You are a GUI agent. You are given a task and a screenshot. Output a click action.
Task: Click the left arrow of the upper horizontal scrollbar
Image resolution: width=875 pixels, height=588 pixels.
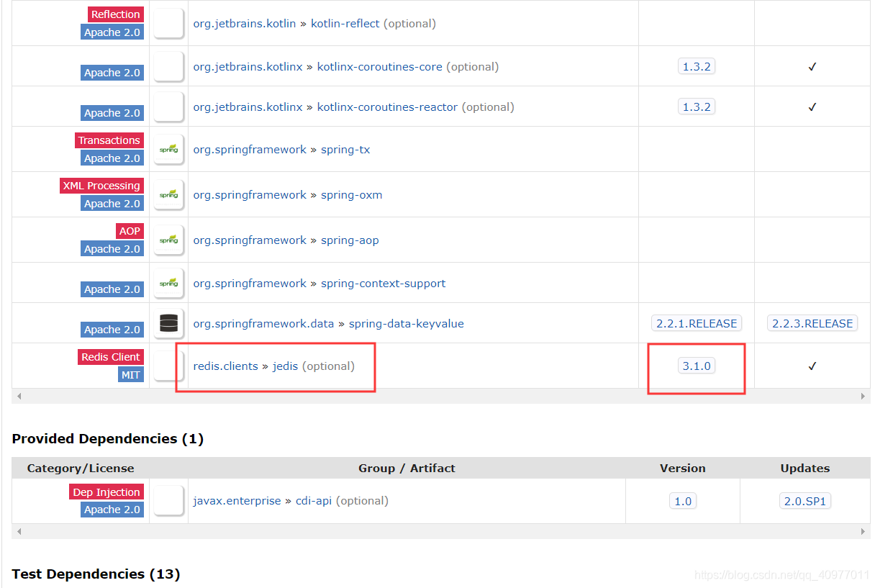tap(19, 396)
